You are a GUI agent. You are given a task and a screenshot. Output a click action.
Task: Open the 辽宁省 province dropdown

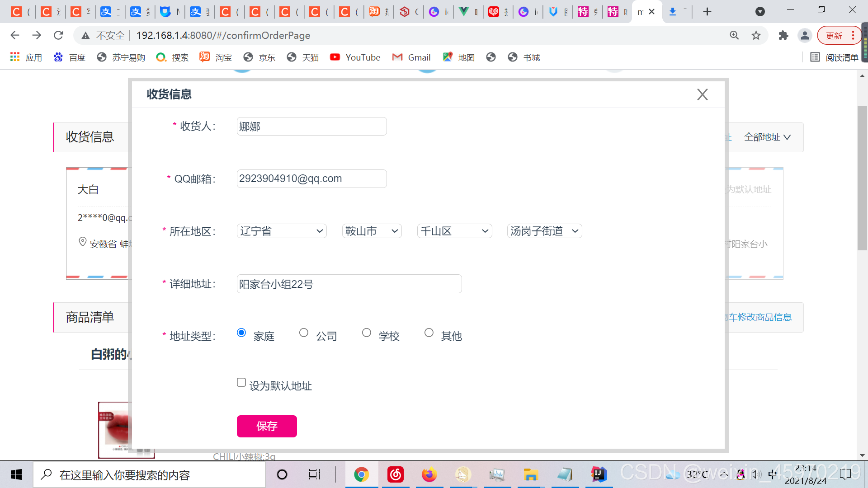pos(281,231)
